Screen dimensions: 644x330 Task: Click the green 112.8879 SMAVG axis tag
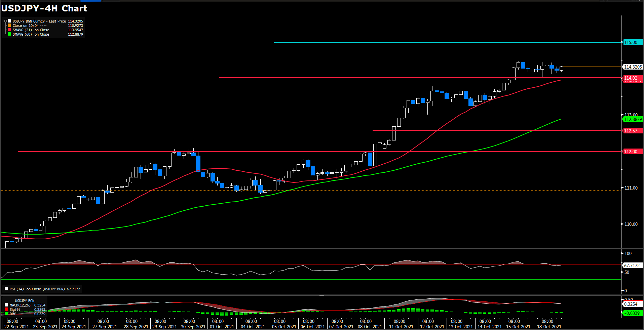tap(632, 119)
